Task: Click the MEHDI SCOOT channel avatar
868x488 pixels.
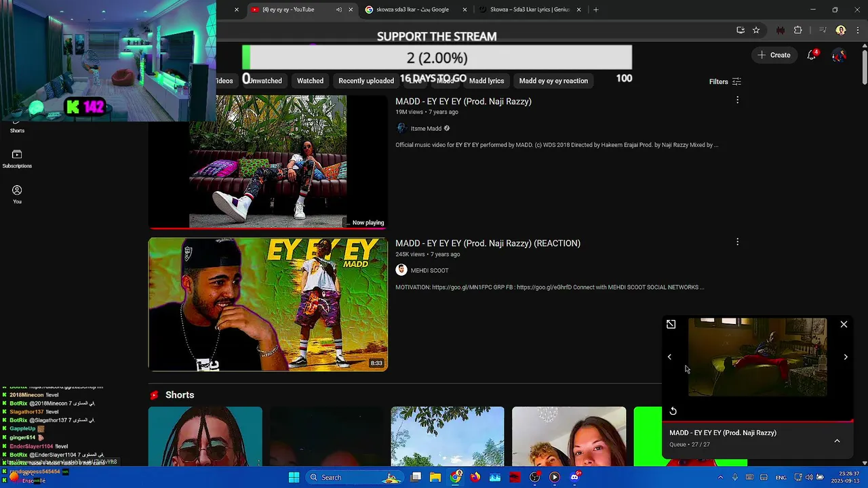Action: [401, 270]
